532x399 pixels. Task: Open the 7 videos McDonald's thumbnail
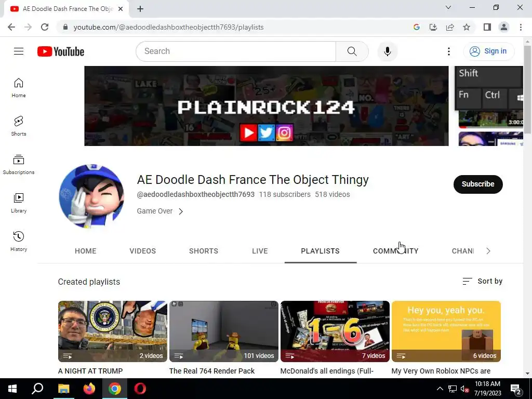click(x=335, y=331)
